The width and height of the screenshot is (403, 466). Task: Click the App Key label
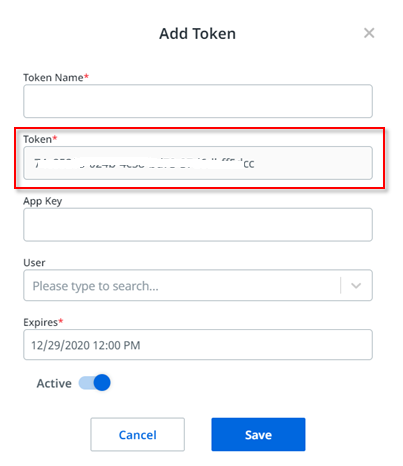point(43,201)
